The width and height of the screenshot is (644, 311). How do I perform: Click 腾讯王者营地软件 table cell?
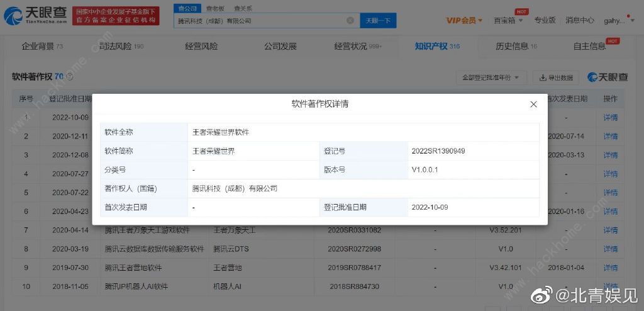(133, 268)
